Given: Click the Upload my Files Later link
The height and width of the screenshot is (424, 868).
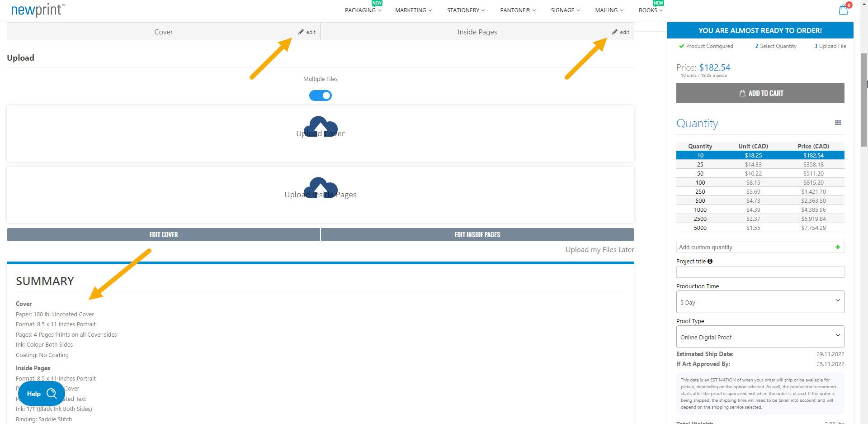Looking at the screenshot, I should (599, 250).
